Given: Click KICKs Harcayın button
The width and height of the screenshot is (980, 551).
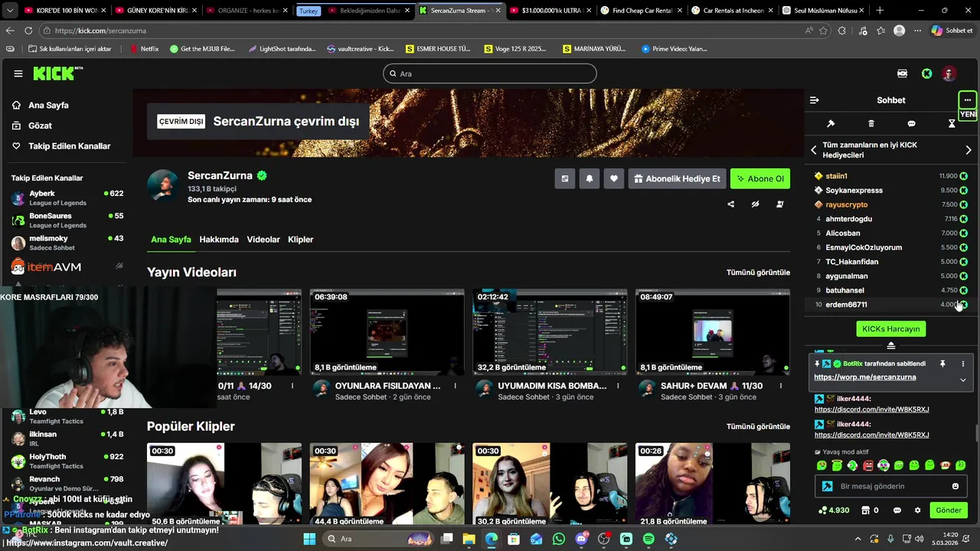Looking at the screenshot, I should pyautogui.click(x=891, y=329).
